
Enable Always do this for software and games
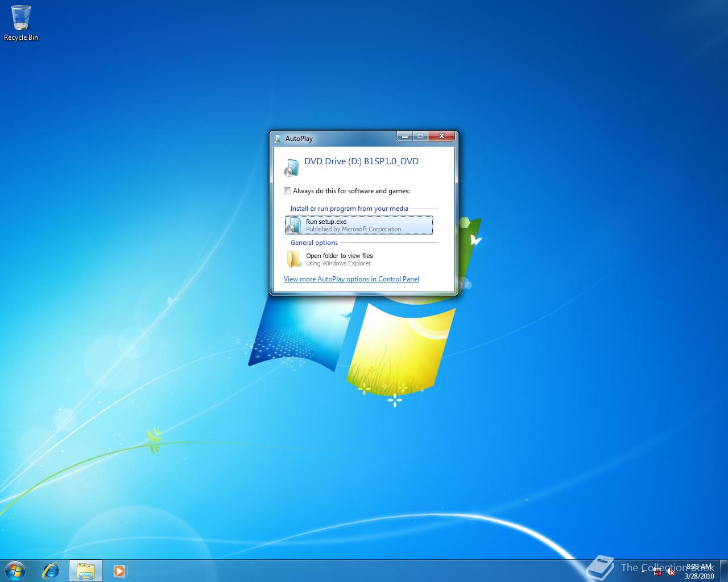coord(288,191)
